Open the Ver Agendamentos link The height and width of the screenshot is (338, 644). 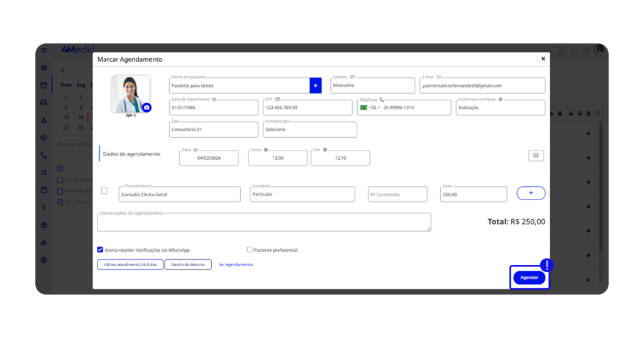[236, 265]
